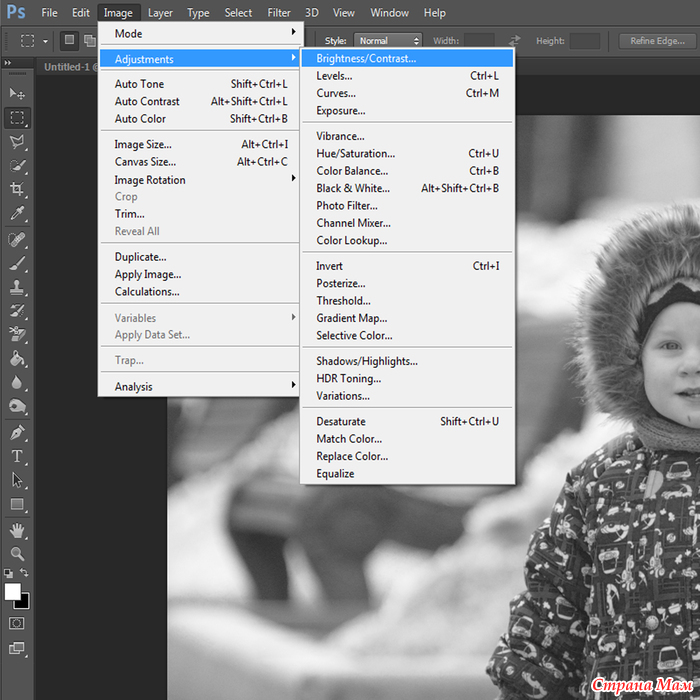Swap foreground and background colors
The image size is (700, 700).
[x=25, y=572]
